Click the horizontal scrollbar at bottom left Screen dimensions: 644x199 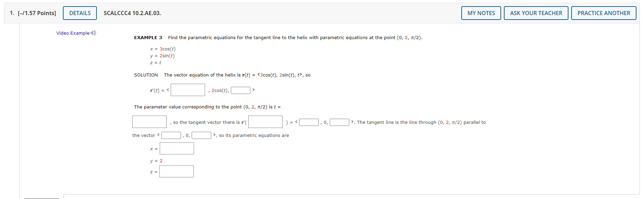pos(42,198)
